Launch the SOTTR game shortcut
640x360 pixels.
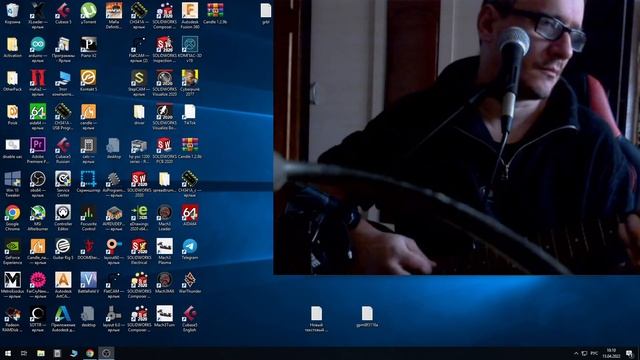coord(38,319)
